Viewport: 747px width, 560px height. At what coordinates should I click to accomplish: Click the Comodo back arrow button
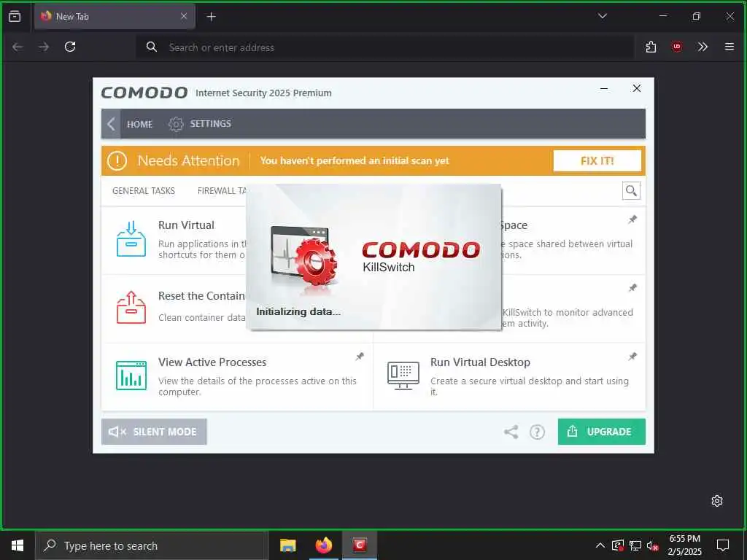coord(111,124)
